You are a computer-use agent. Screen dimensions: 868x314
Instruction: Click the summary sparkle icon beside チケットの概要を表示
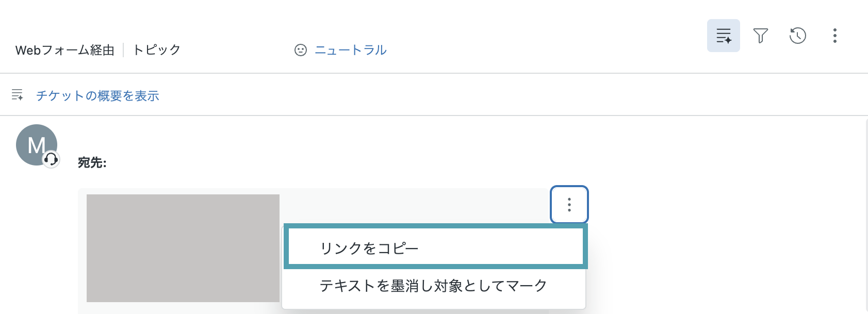click(18, 95)
